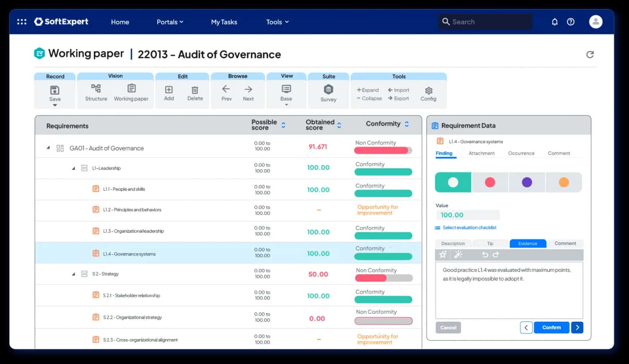Open the Config gear icon
629x364 pixels.
coord(429,90)
